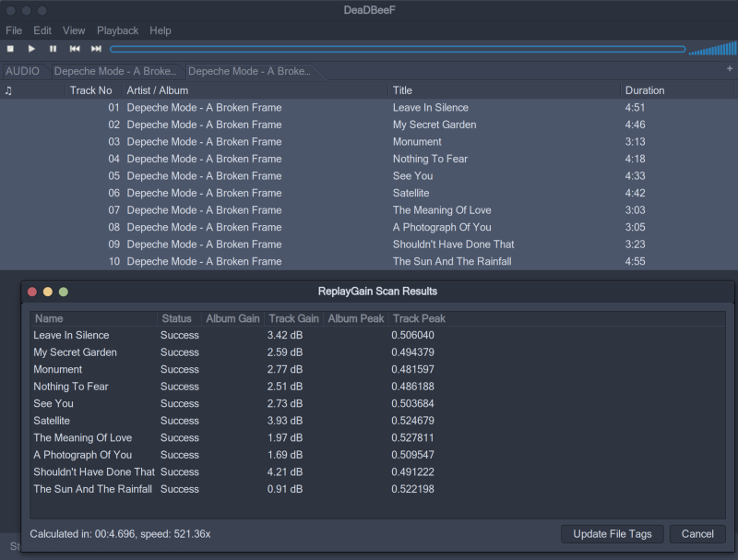Open the Playback menu
The image size is (738, 560).
pyautogui.click(x=118, y=30)
